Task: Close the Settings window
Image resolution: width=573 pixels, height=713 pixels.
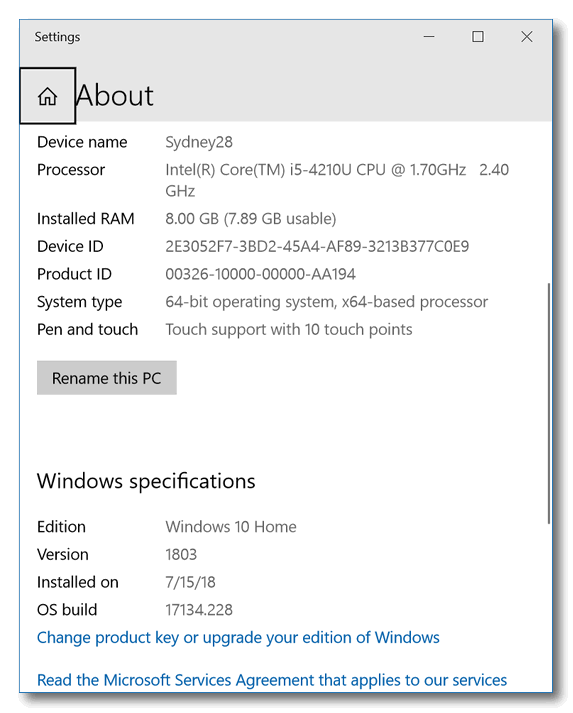Action: point(527,36)
